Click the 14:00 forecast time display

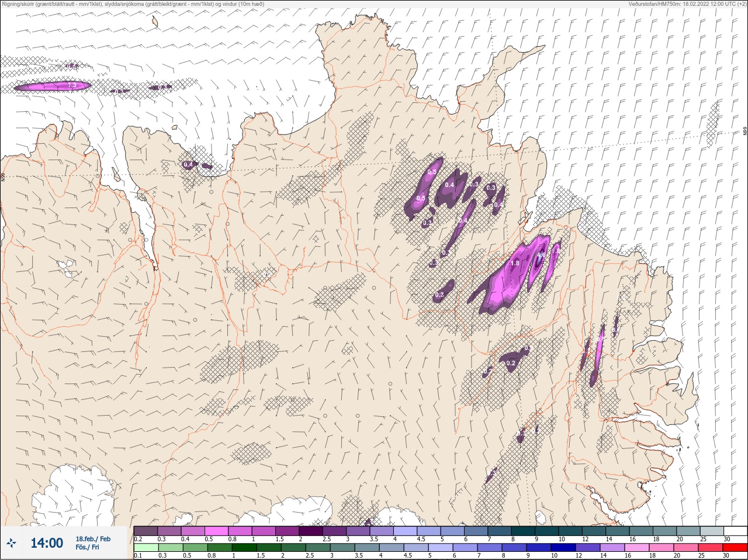click(47, 543)
